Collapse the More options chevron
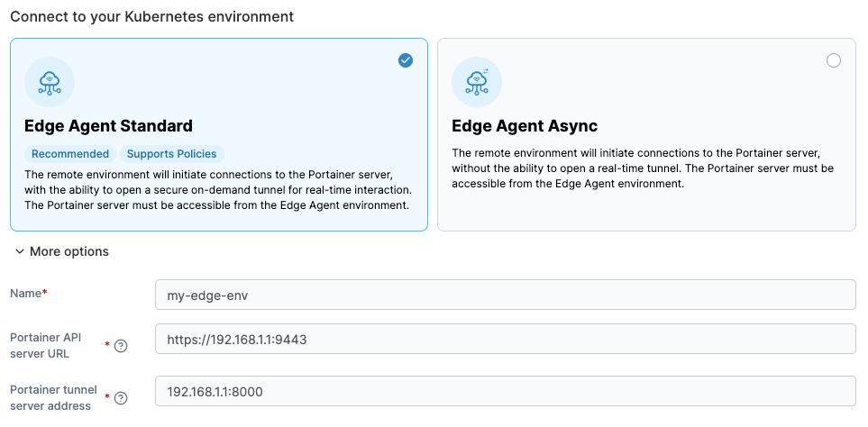This screenshot has height=427, width=868. (x=20, y=252)
